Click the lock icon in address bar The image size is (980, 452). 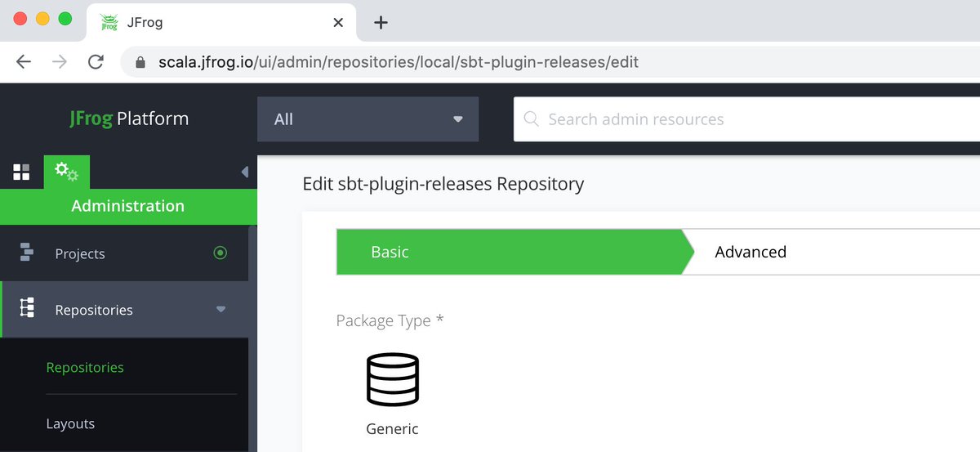140,62
